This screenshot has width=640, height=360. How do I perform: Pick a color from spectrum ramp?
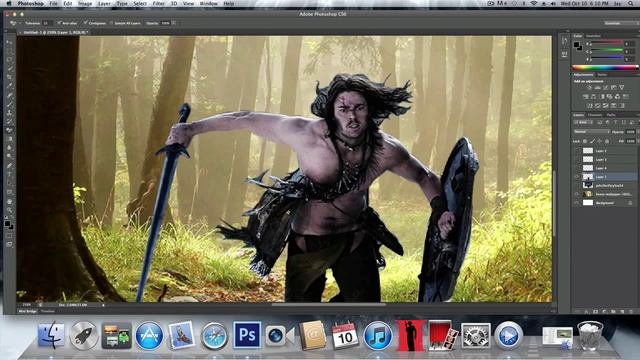604,67
